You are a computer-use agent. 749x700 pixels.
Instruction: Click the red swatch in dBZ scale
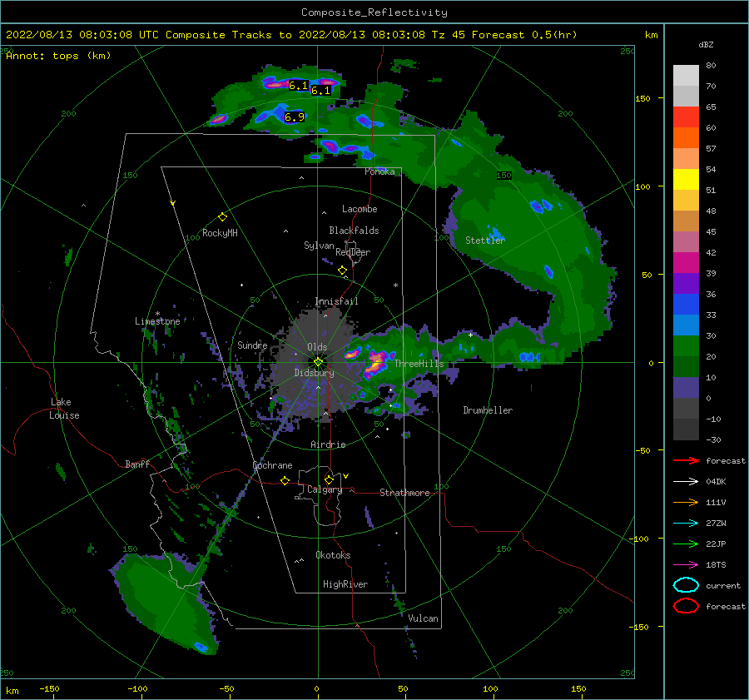686,117
